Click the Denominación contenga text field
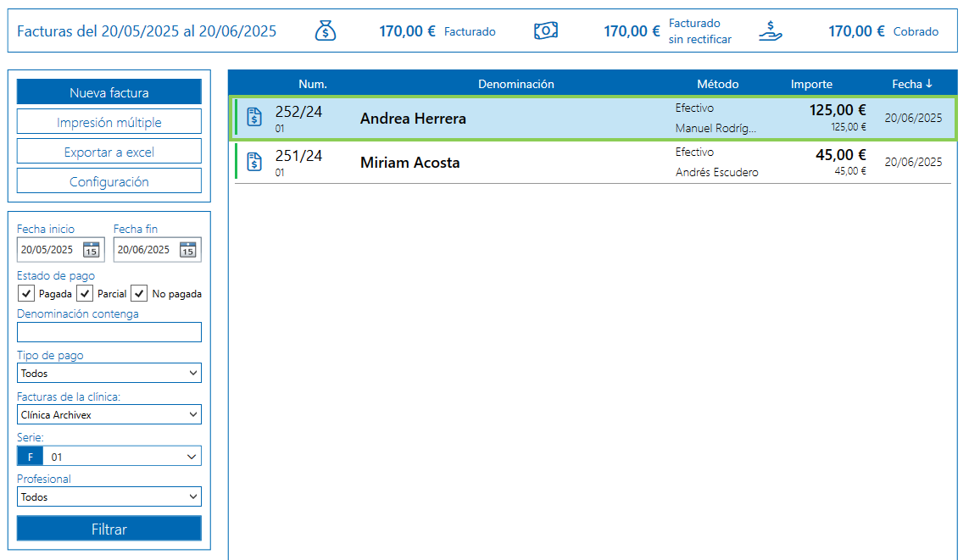The image size is (969, 560). coord(109,332)
